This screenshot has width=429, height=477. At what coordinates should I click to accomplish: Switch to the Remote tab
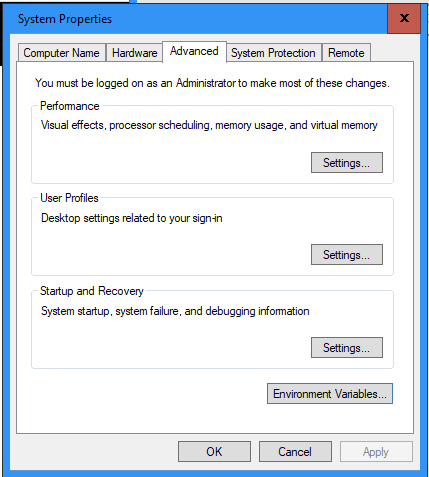point(346,53)
